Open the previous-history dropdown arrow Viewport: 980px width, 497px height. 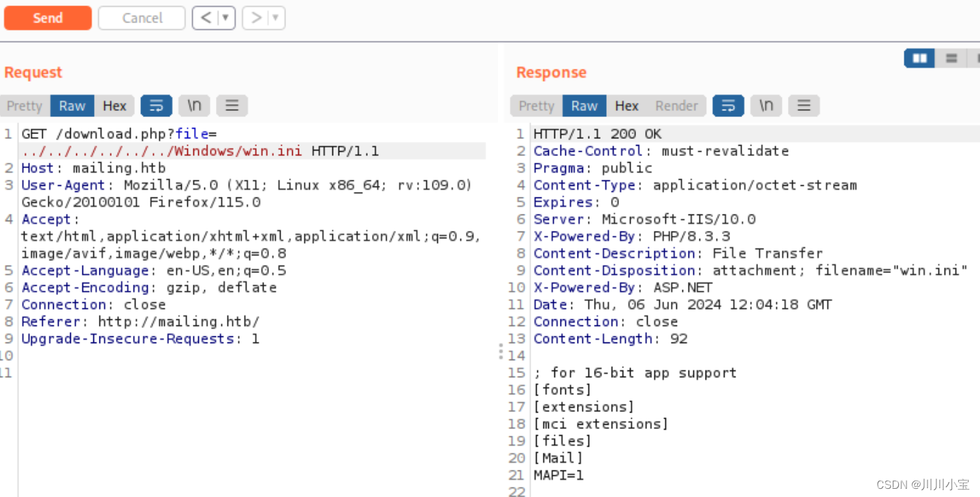[226, 18]
